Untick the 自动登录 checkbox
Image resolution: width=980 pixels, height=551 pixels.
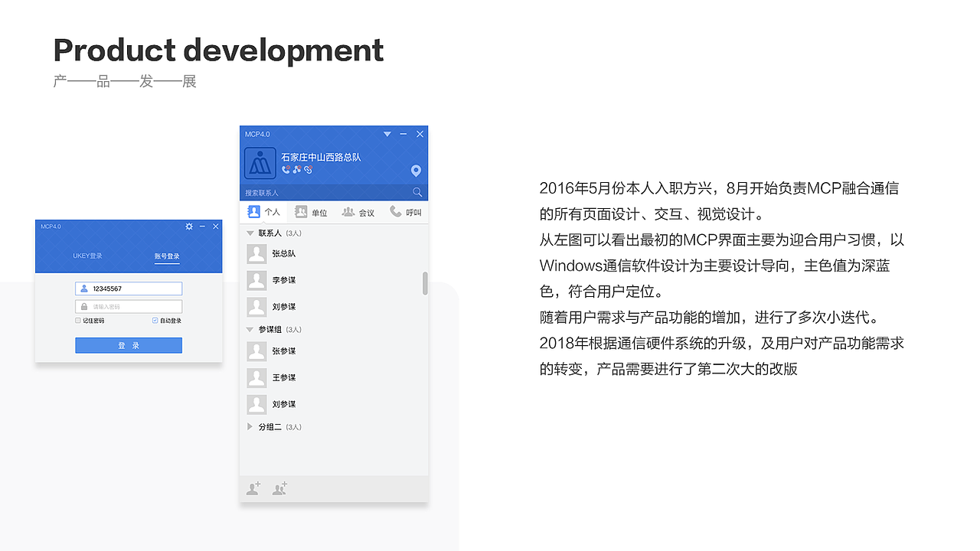point(155,321)
